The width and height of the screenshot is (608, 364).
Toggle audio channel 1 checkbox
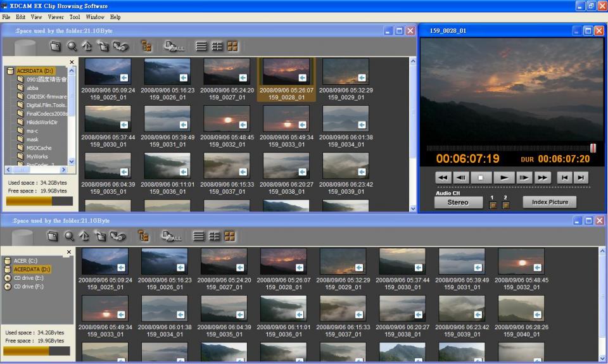click(492, 204)
